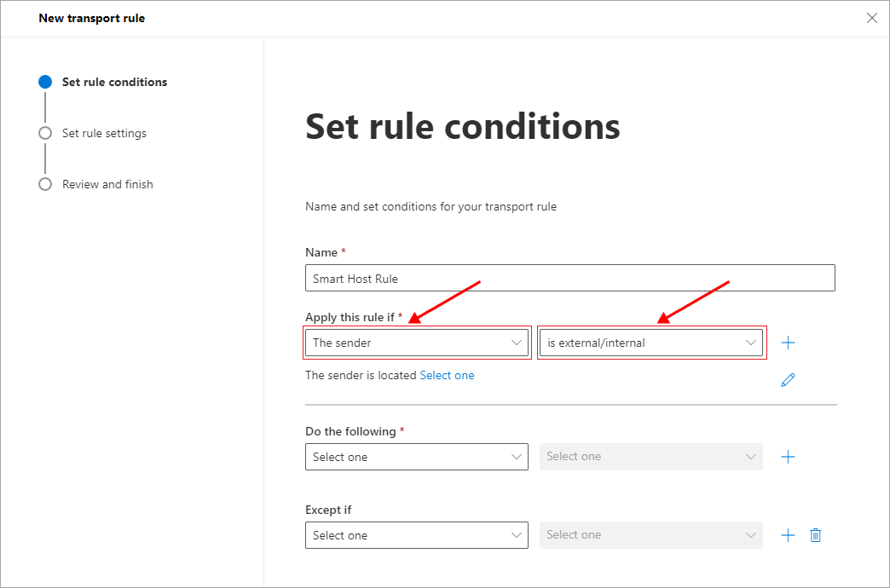The image size is (890, 588).
Task: Open 'Except if' first Select one dropdown
Action: point(417,535)
